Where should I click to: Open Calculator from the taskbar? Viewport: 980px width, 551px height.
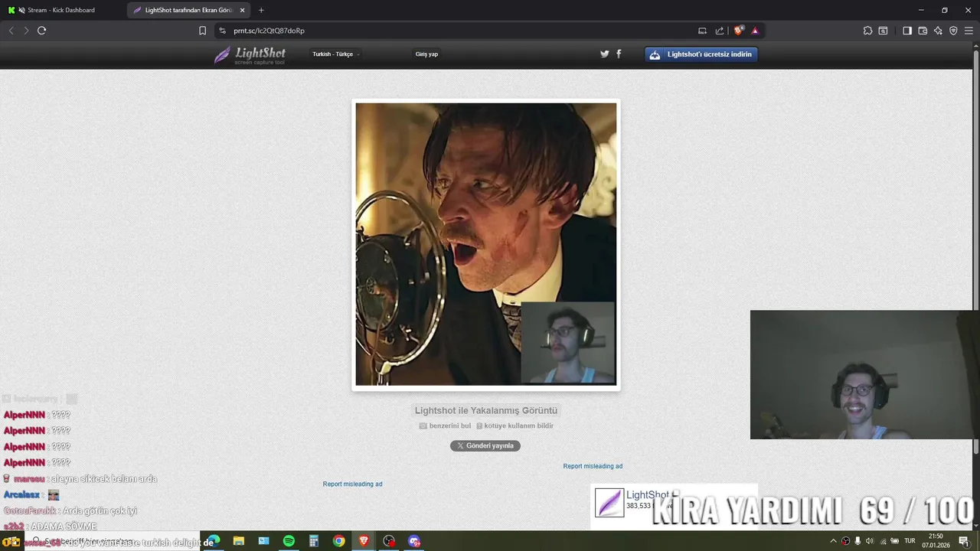pyautogui.click(x=314, y=541)
